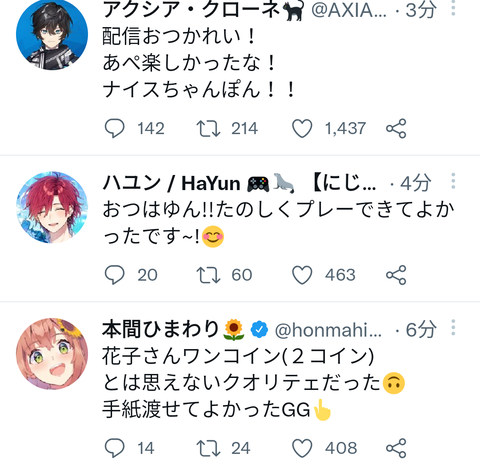Image resolution: width=480 pixels, height=465 pixels.
Task: Share 本間ひまわり's tweet
Action: pos(396,448)
